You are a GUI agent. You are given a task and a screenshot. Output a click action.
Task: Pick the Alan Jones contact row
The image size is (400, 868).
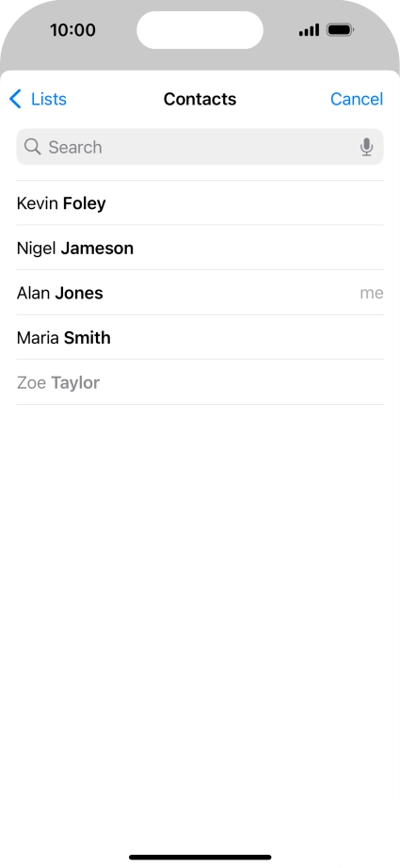click(200, 293)
